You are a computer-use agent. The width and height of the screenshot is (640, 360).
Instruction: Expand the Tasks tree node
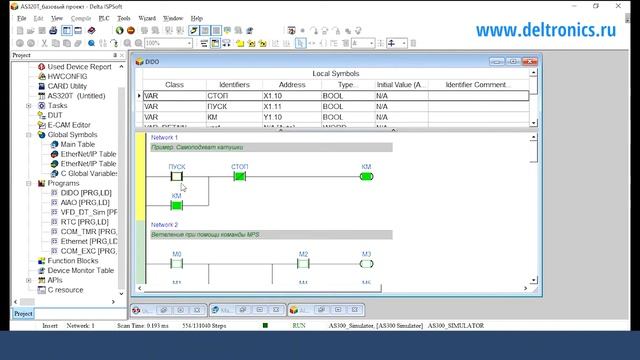click(29, 106)
